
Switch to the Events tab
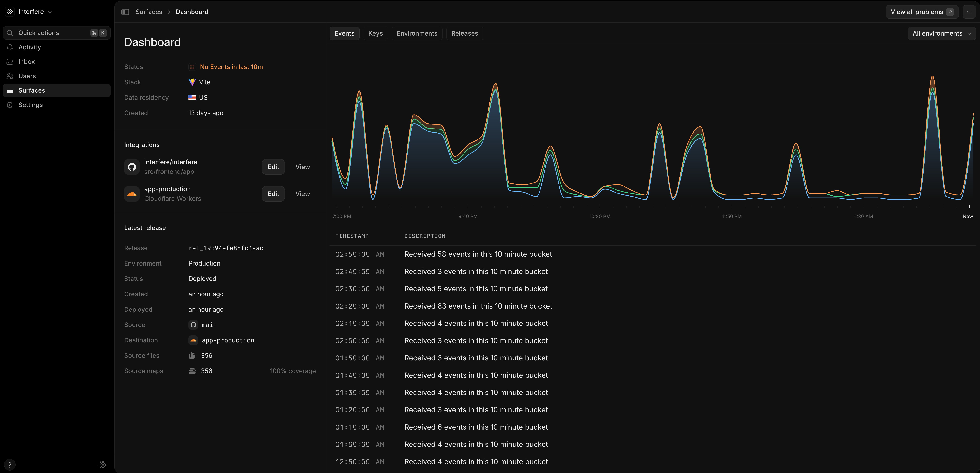tap(344, 33)
